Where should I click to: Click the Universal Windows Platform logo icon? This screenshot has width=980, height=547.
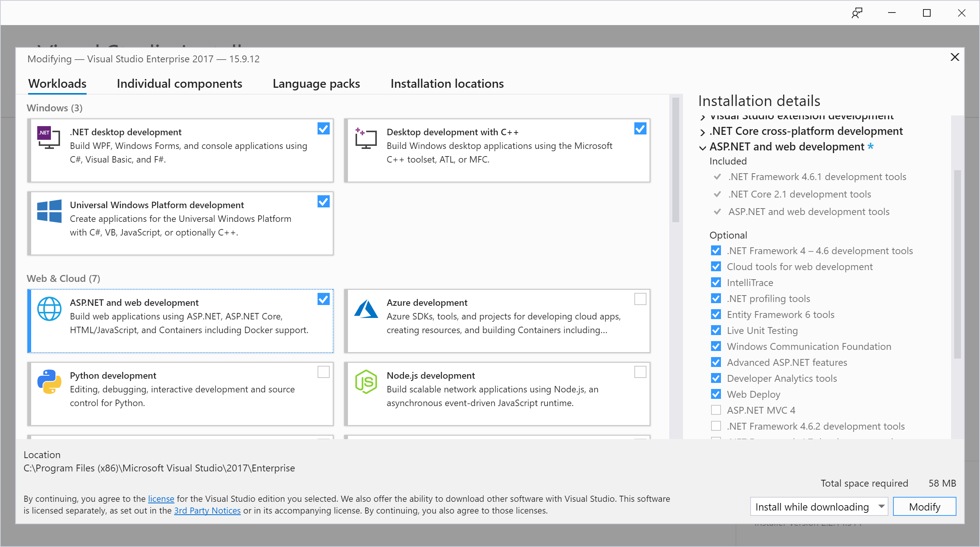49,211
